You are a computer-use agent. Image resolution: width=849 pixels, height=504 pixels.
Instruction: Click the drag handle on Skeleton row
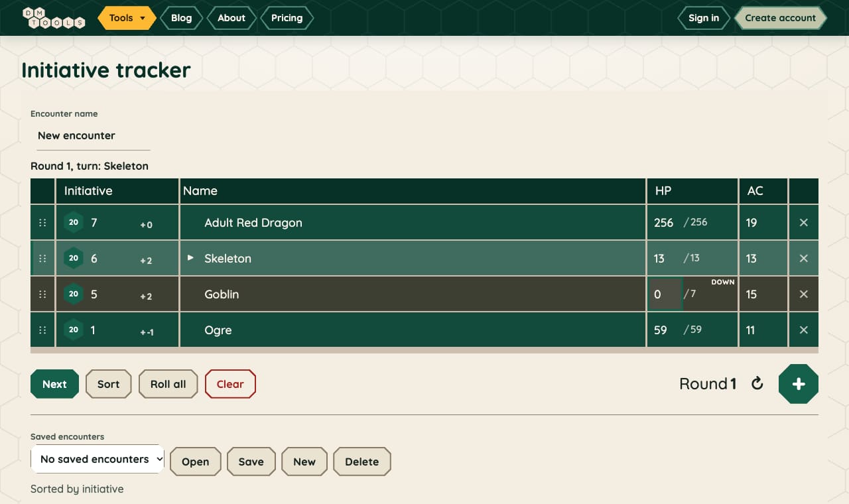42,259
